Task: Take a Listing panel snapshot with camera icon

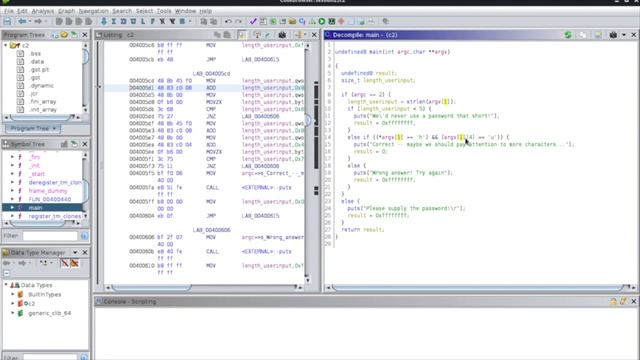Action: [282, 35]
